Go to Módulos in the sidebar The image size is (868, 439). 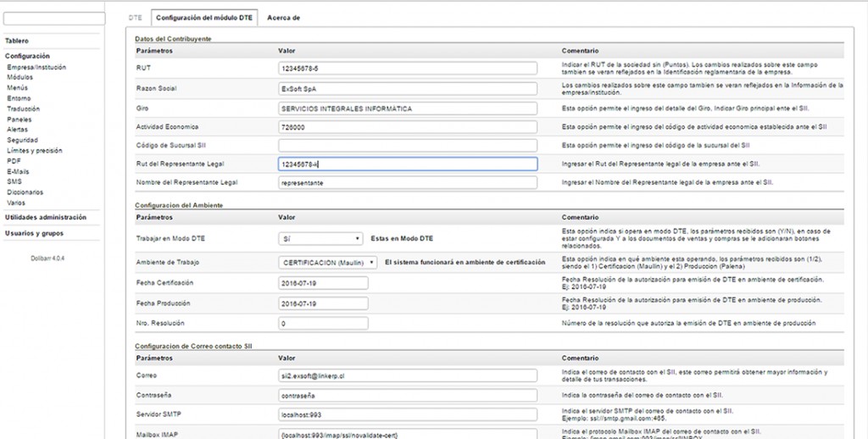[20, 77]
